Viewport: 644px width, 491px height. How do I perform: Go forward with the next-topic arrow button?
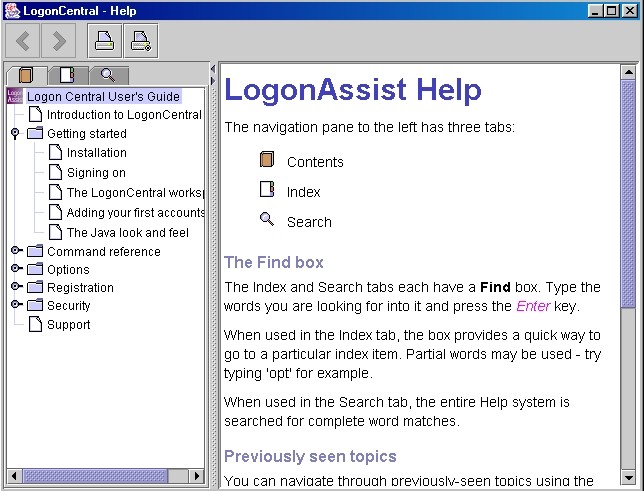click(x=59, y=41)
